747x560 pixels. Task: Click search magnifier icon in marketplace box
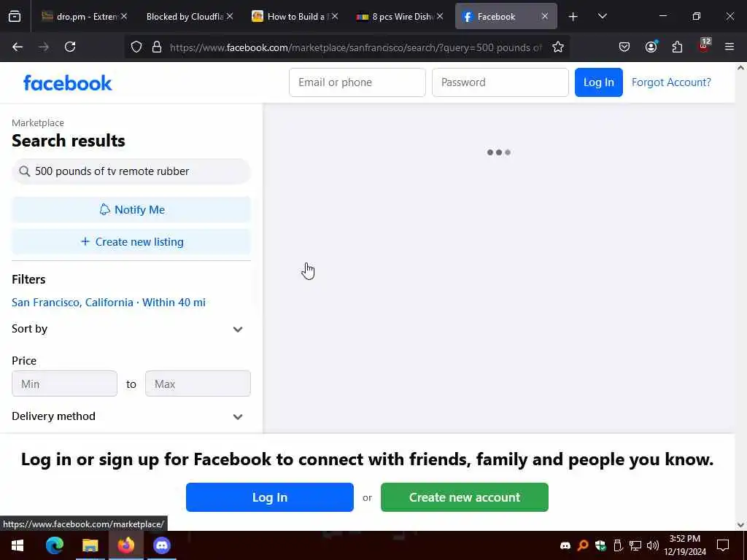24,171
